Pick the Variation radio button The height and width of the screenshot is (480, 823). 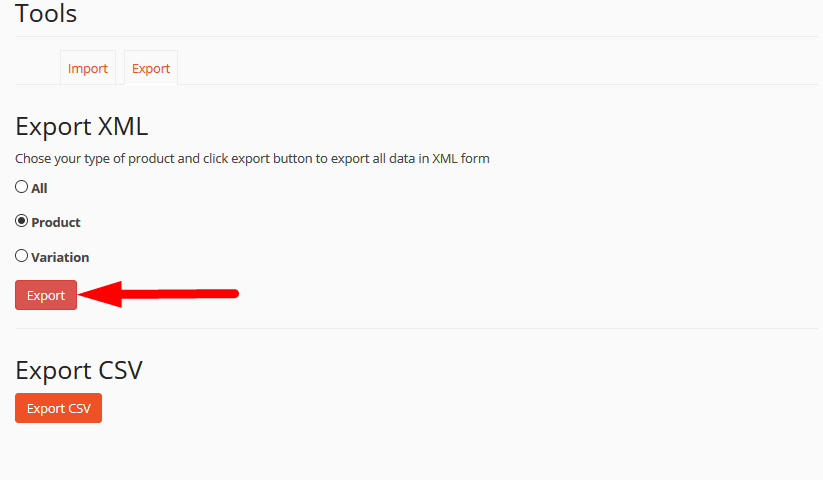[21, 256]
